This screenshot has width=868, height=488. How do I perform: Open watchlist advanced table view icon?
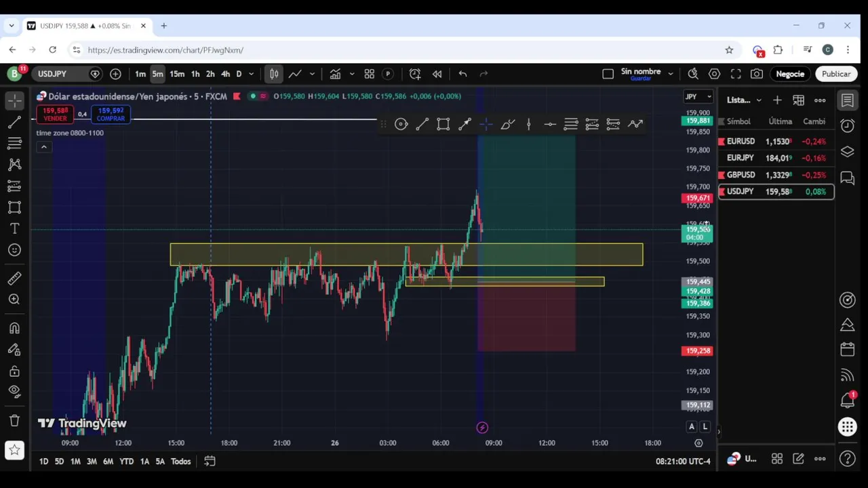pyautogui.click(x=798, y=100)
